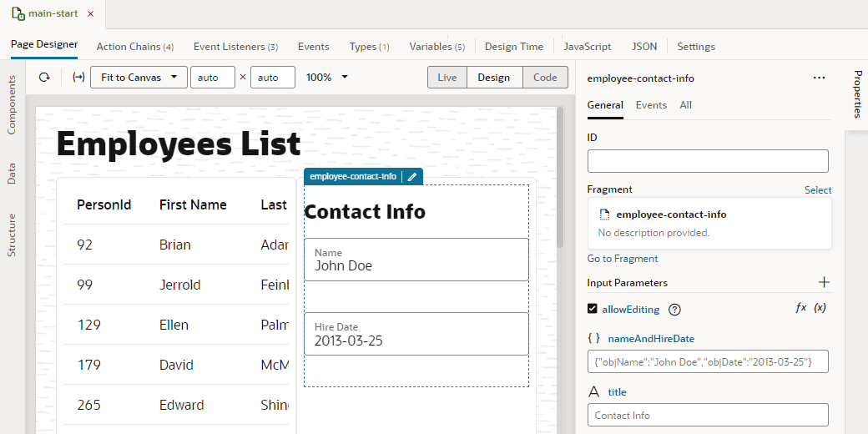Uncheck the allowEditing checkbox

pos(593,309)
